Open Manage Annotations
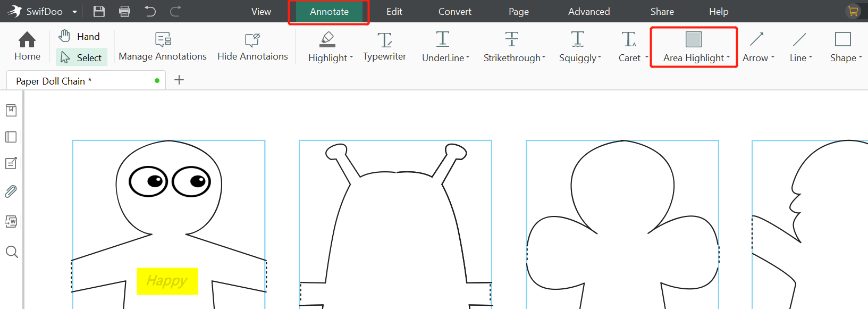The image size is (868, 309). tap(163, 46)
